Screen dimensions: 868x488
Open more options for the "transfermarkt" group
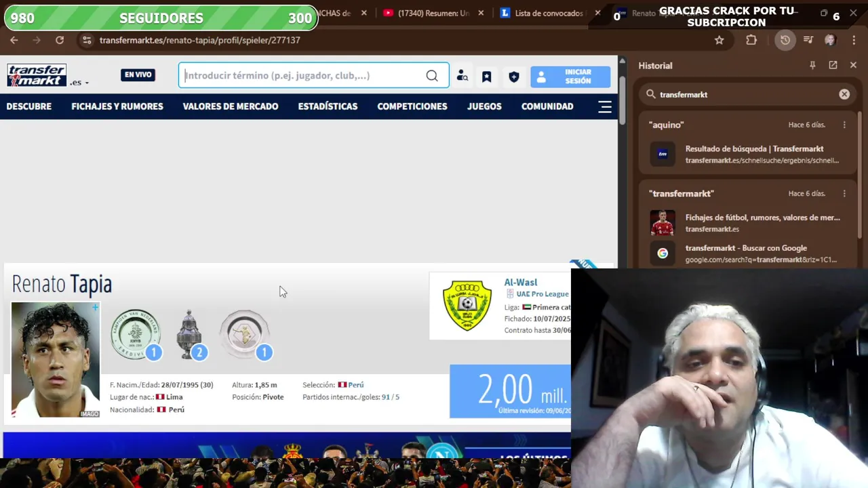tap(844, 193)
